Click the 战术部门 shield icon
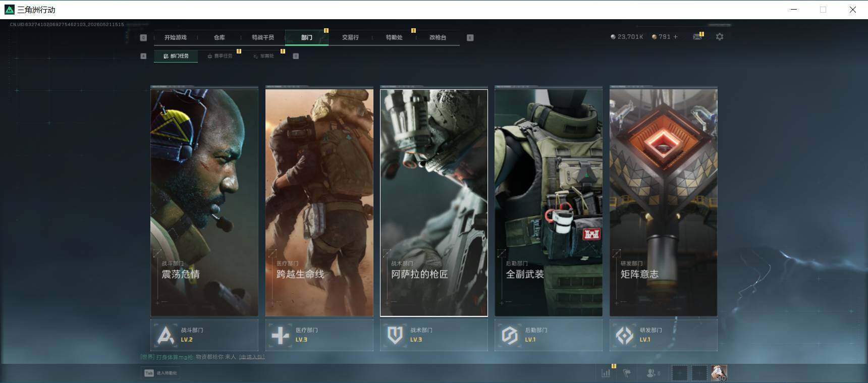 pos(395,335)
